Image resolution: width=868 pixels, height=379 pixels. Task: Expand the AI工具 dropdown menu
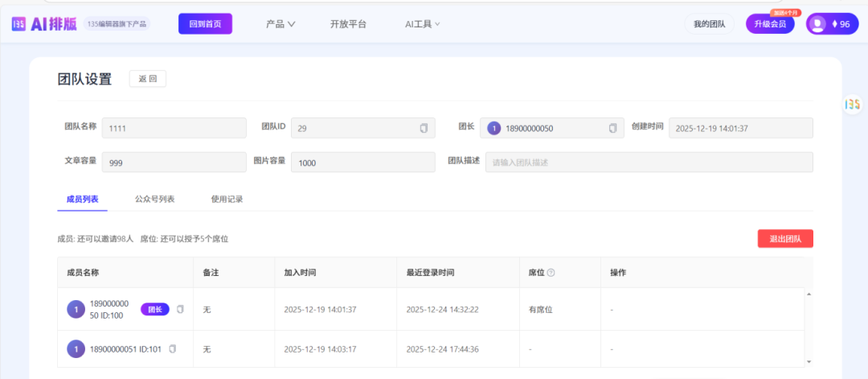coord(423,24)
